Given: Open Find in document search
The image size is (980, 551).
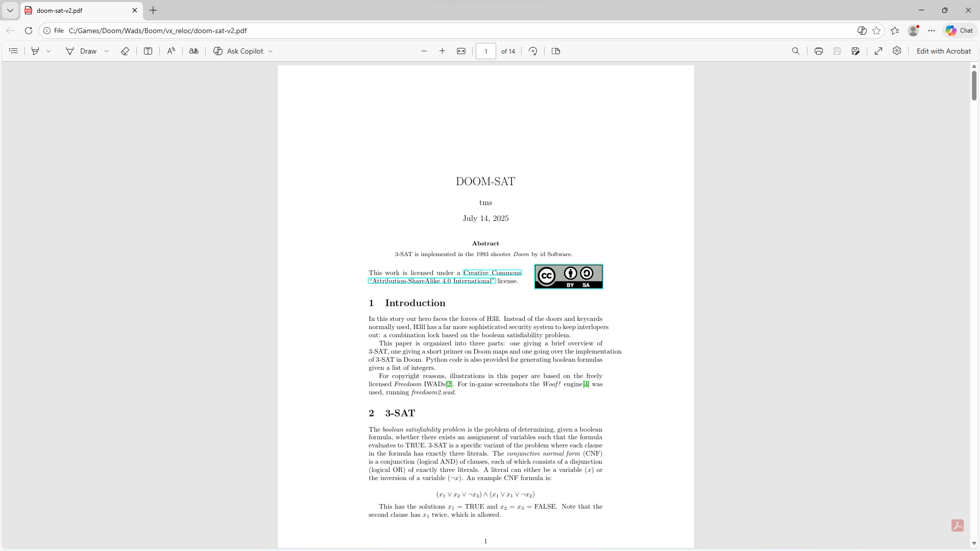Looking at the screenshot, I should 795,51.
